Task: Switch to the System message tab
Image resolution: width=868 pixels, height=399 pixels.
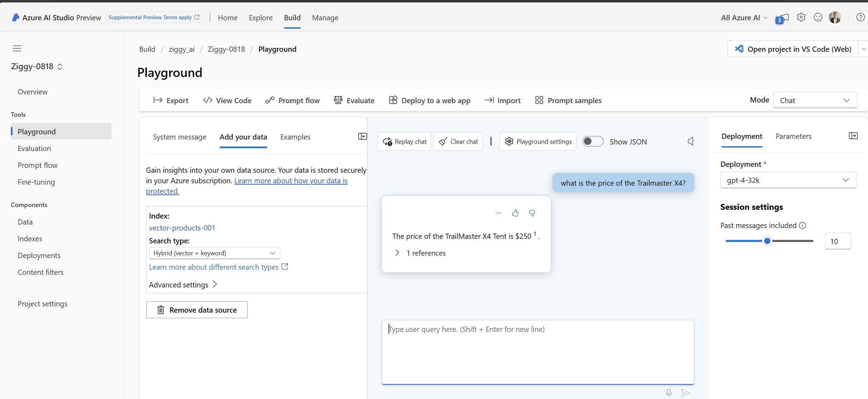Action: 179,137
